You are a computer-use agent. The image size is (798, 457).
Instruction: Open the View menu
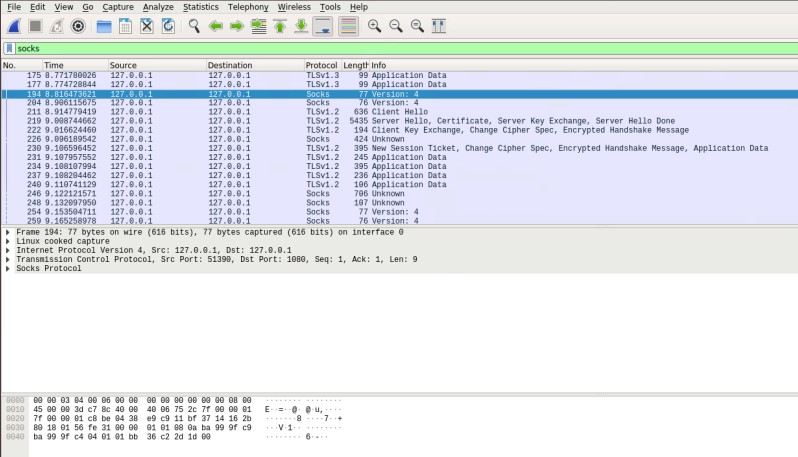pos(64,7)
